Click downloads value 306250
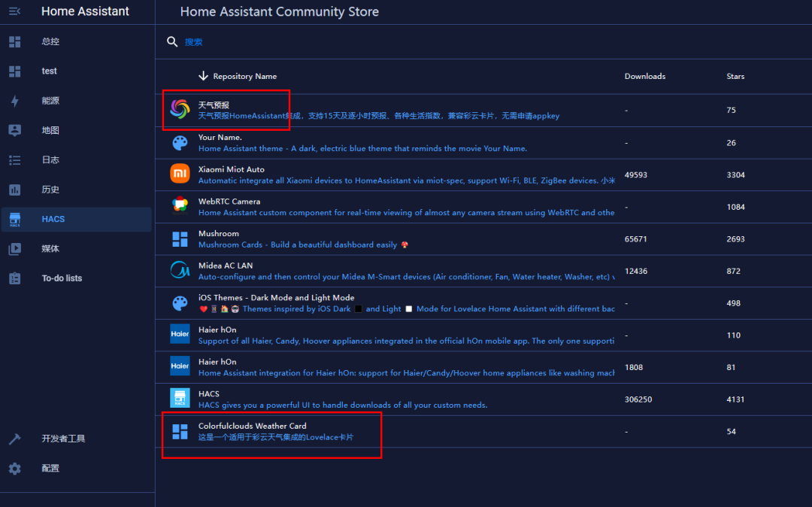Viewport: 812px width, 507px height. tap(638, 399)
